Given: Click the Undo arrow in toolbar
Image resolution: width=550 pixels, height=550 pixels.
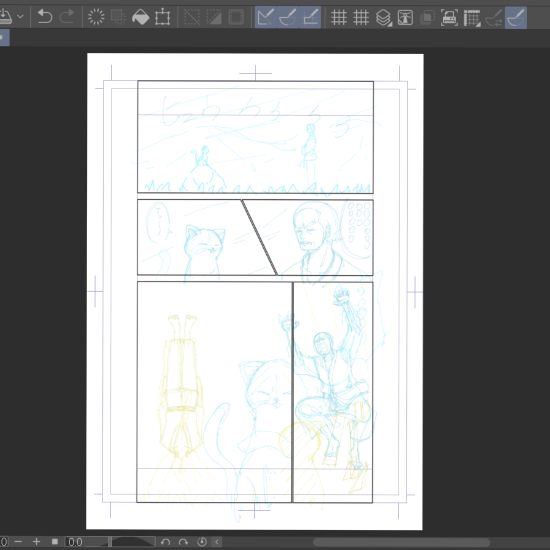Looking at the screenshot, I should click(x=45, y=17).
